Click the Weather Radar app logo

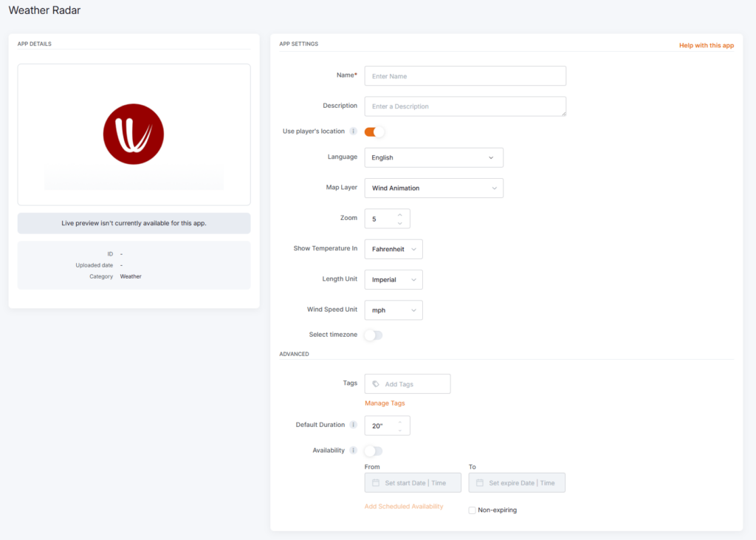pyautogui.click(x=134, y=134)
